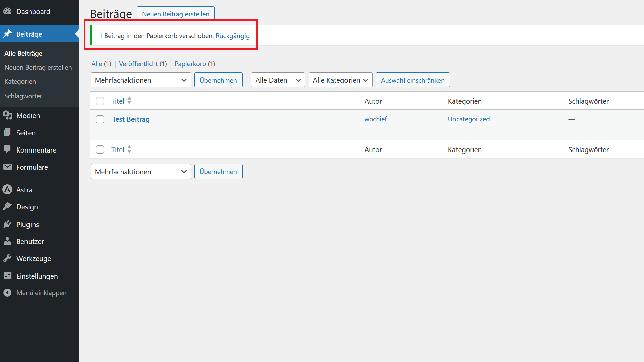This screenshot has width=644, height=362.
Task: Click sort arrows beside bottom Titel header
Action: [x=129, y=149]
